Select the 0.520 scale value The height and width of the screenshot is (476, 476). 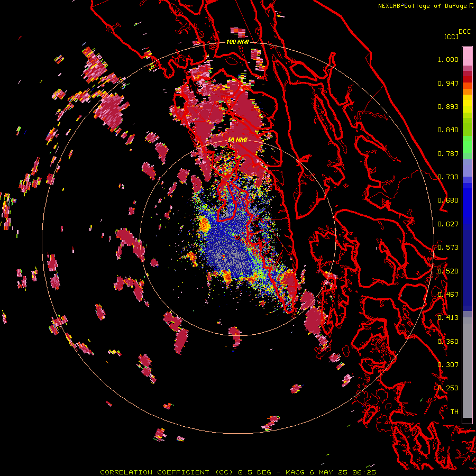coord(448,271)
